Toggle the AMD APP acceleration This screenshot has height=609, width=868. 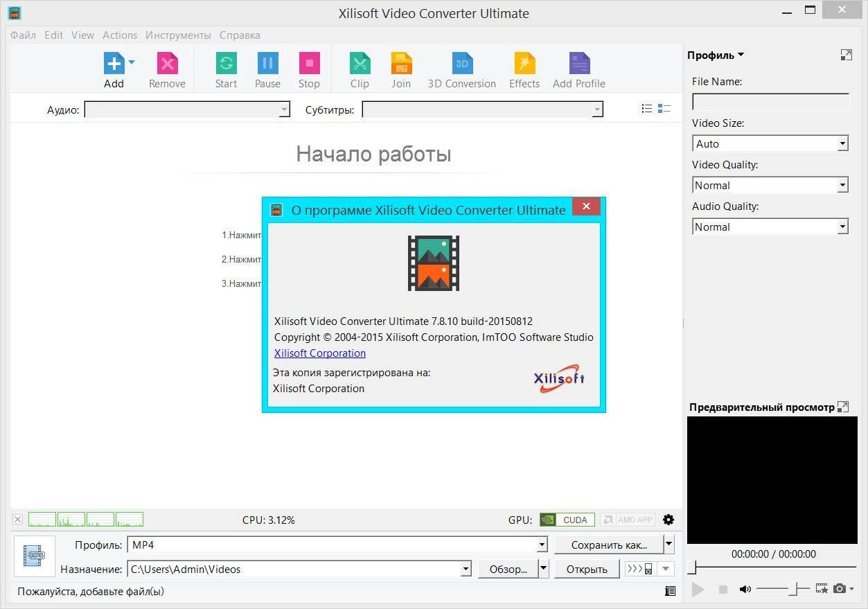click(628, 520)
